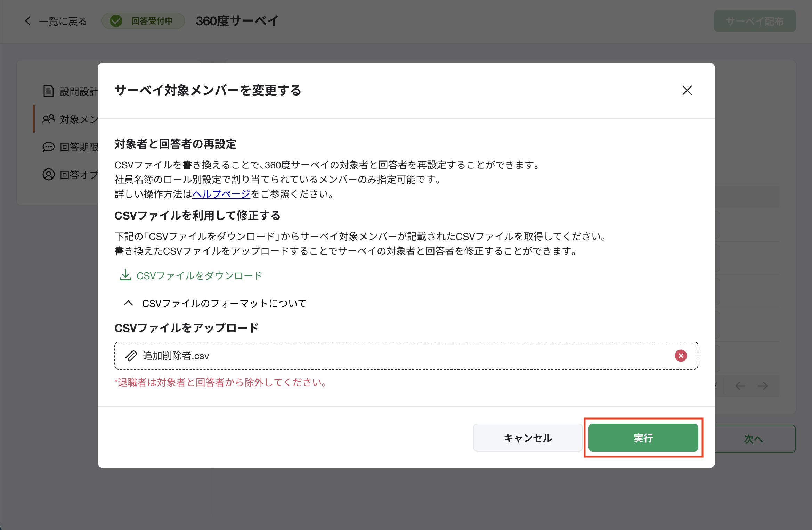Image resolution: width=812 pixels, height=530 pixels.
Task: Click the paperclip icon on 追加削除者.csv
Action: click(131, 356)
